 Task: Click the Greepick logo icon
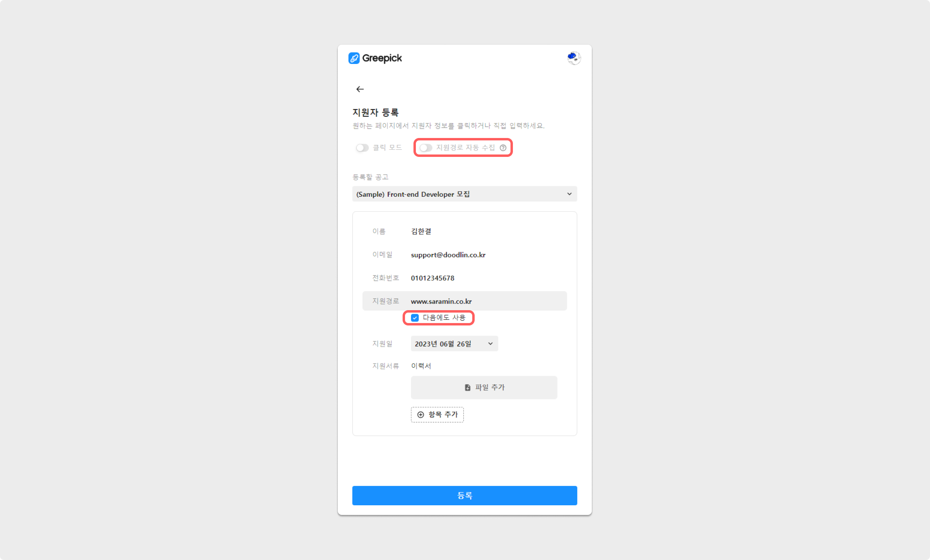point(354,58)
